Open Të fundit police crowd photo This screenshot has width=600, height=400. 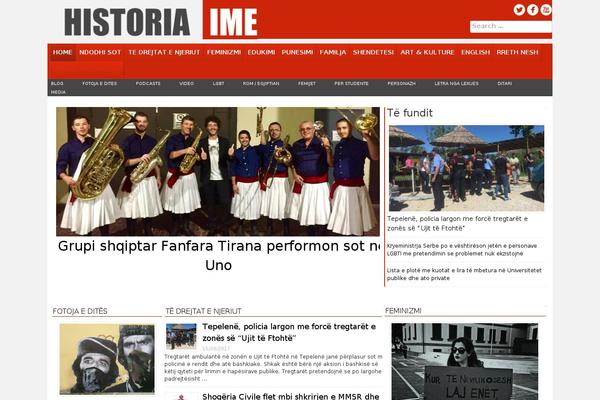[466, 168]
